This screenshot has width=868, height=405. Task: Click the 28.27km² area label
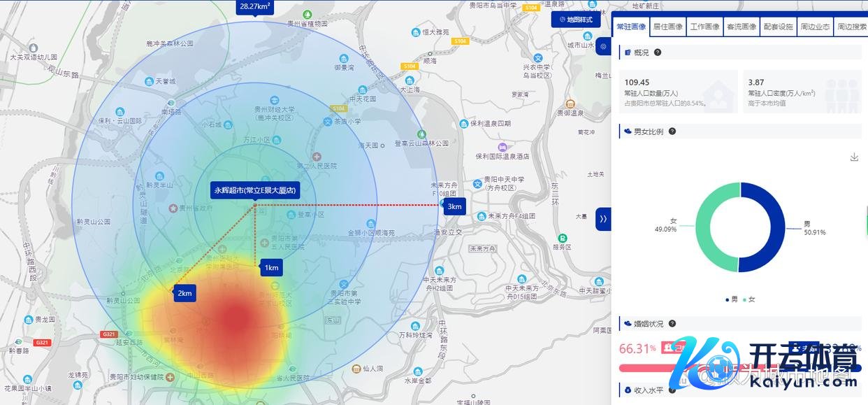click(x=254, y=6)
